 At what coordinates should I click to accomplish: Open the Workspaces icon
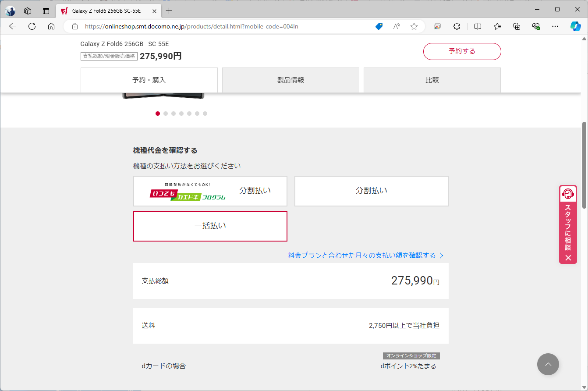(x=28, y=11)
